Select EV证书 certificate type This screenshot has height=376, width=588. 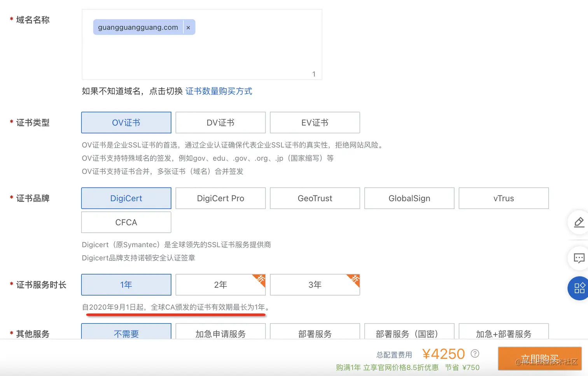[315, 123]
